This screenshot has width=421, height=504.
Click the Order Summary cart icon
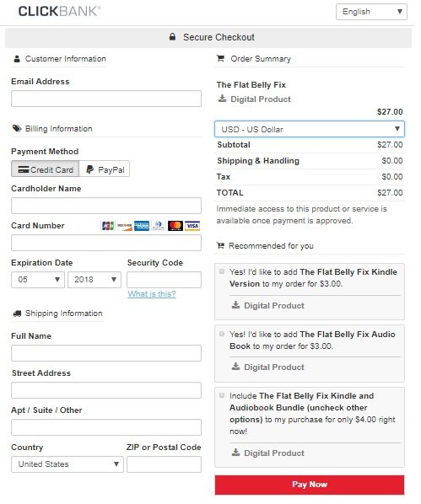220,58
